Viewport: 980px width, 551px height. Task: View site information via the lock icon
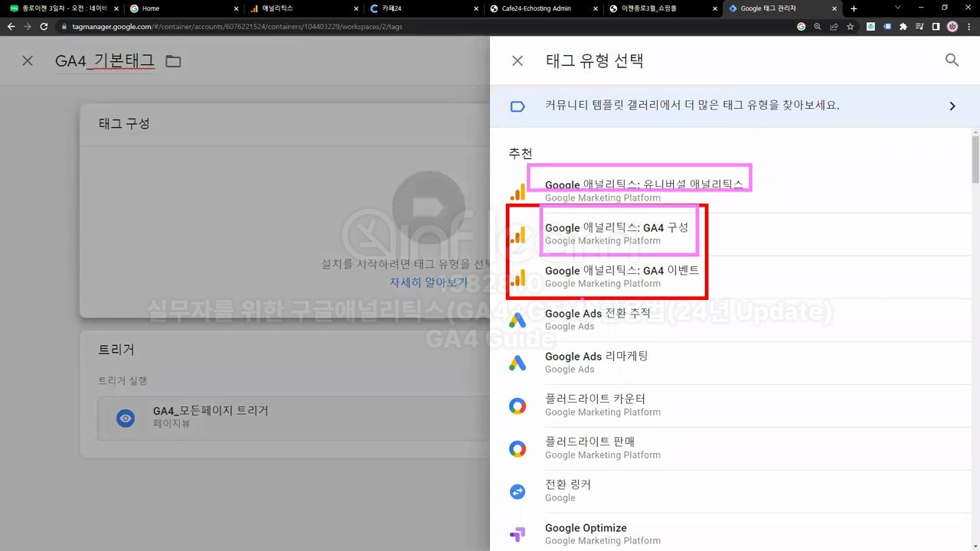pos(65,26)
